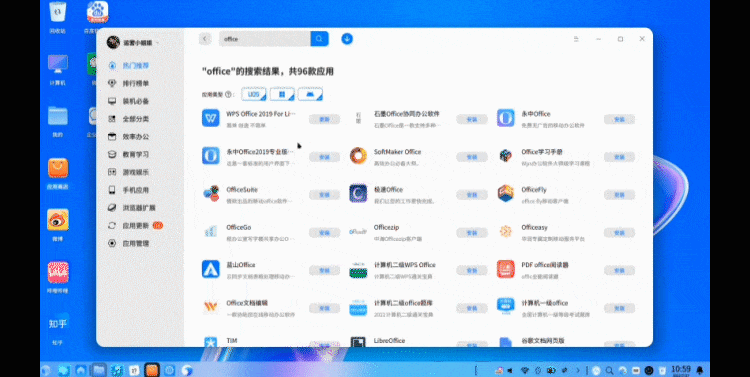Open the PDF office阅读器 app icon

(506, 269)
